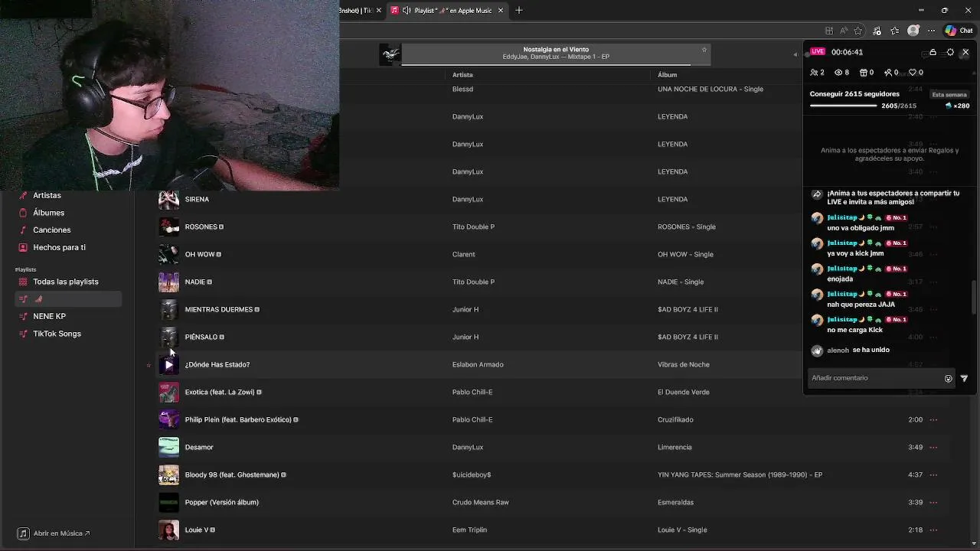Toggle favorite star on now playing song
Image resolution: width=980 pixels, height=551 pixels.
point(704,50)
